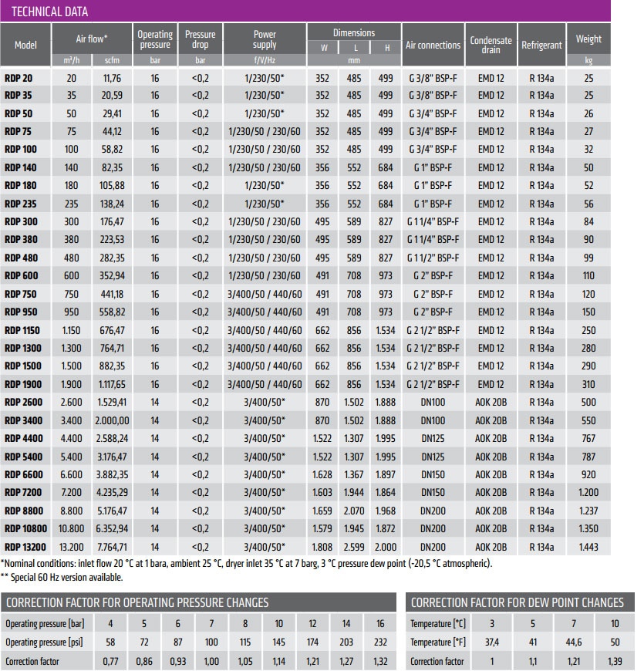Image resolution: width=644 pixels, height=671 pixels.
Task: Select the Operating pressure column header
Action: point(155,39)
